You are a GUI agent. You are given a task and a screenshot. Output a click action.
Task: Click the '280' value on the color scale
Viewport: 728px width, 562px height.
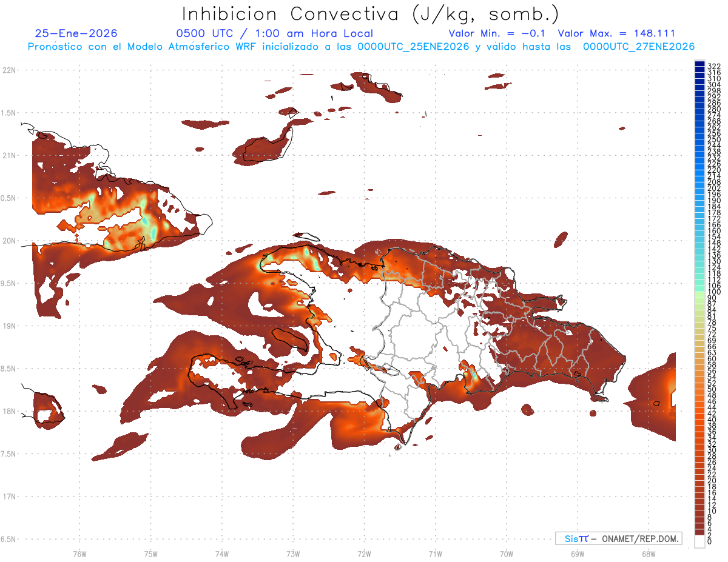click(713, 109)
